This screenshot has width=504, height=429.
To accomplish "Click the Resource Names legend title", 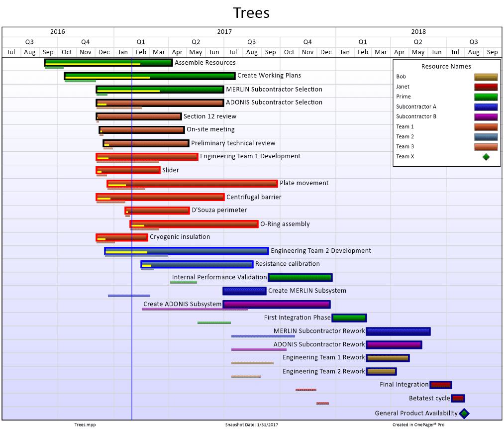I will pyautogui.click(x=446, y=66).
